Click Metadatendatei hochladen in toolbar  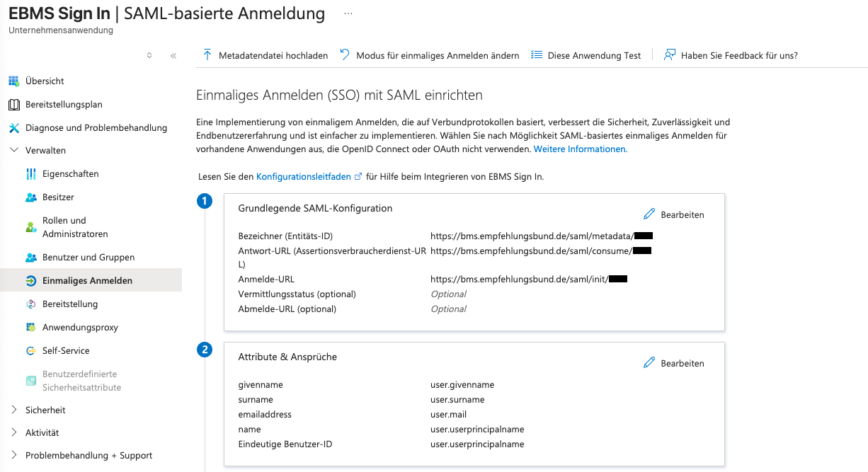tap(265, 55)
